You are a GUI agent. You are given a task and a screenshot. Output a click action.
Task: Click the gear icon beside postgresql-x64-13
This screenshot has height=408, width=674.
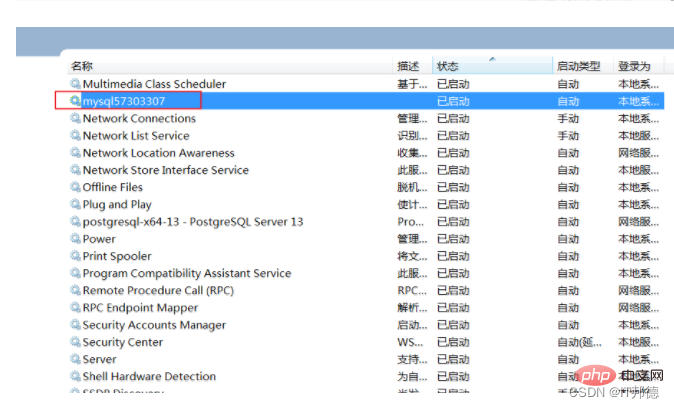(75, 221)
